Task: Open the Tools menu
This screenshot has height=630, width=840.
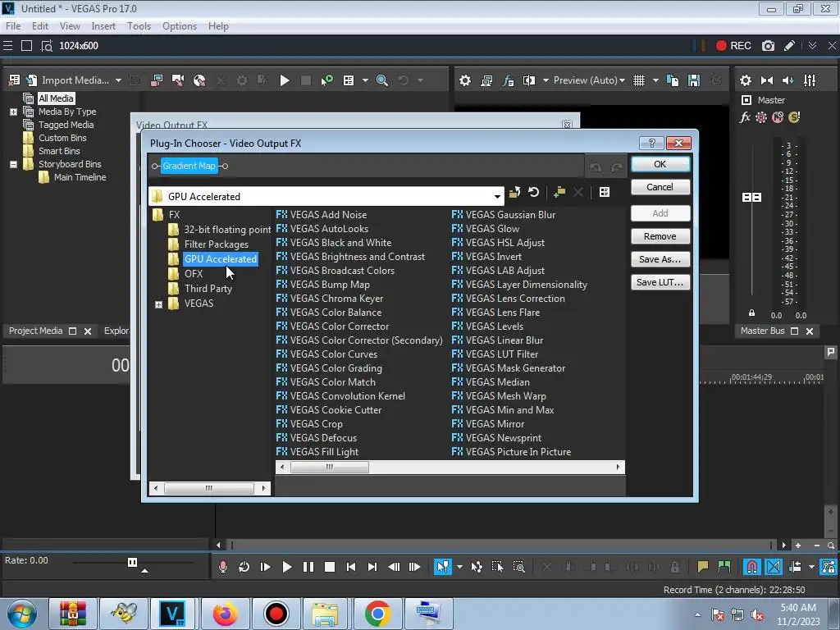Action: [x=139, y=26]
